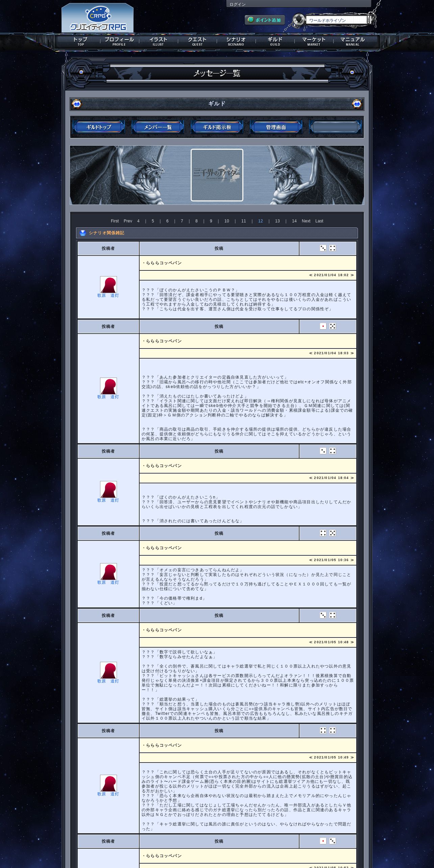The image size is (434, 868).
Task: Open poster avatar beside the 10:49 post
Action: (x=108, y=783)
